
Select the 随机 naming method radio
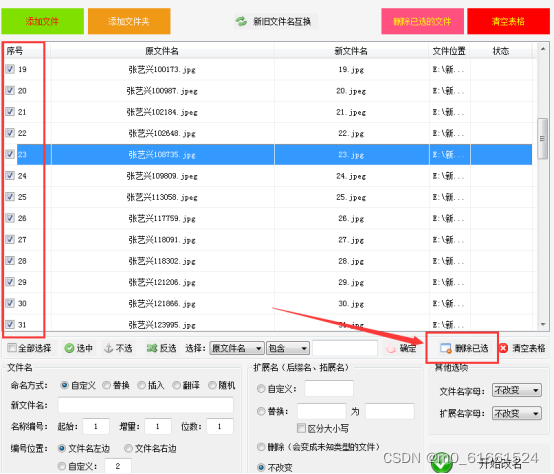coord(212,385)
